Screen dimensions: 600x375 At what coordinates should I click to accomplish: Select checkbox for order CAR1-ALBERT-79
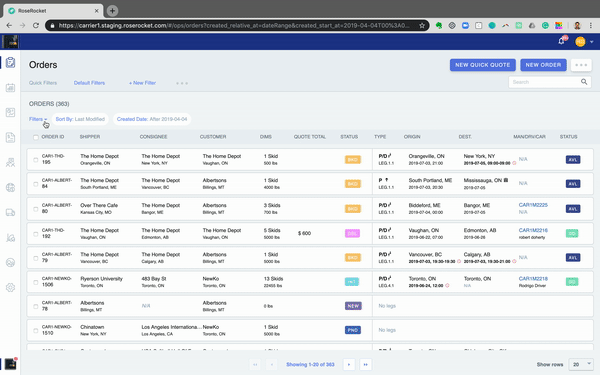tap(36, 258)
